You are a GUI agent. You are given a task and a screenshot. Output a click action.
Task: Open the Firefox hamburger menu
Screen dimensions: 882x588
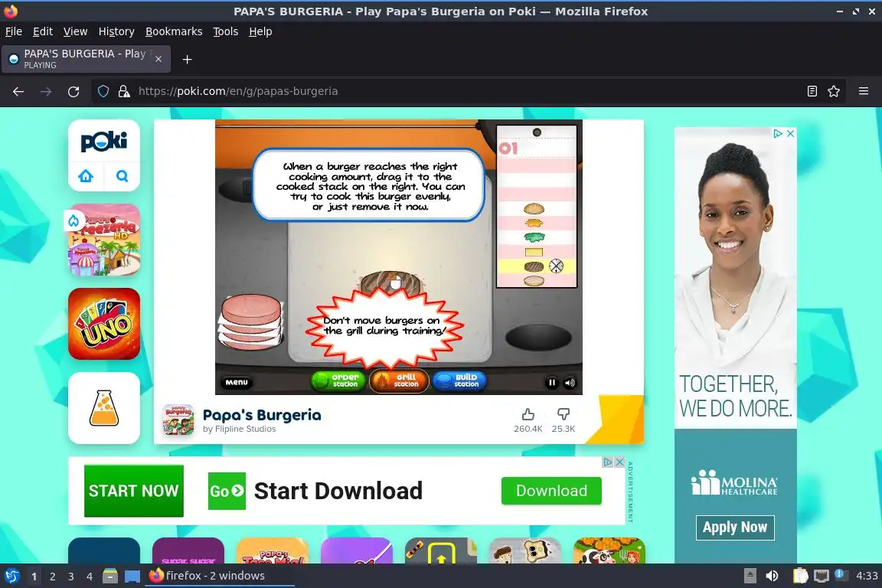point(864,91)
